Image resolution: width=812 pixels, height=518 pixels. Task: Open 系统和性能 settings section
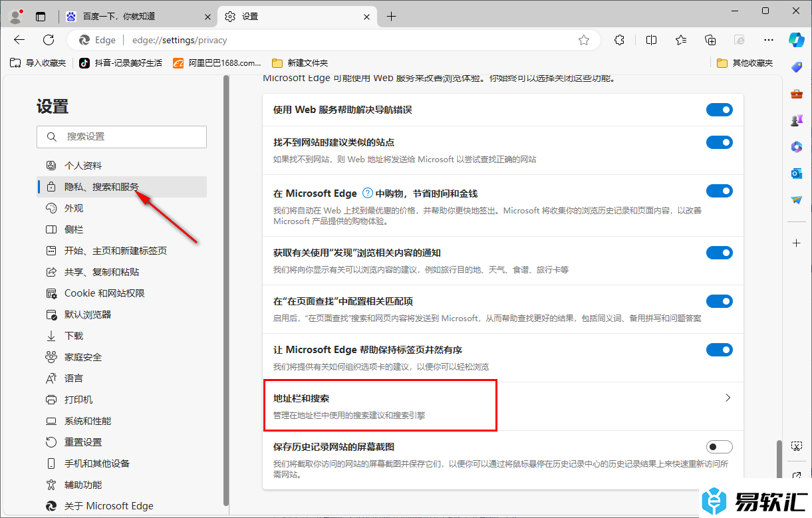pos(122,421)
